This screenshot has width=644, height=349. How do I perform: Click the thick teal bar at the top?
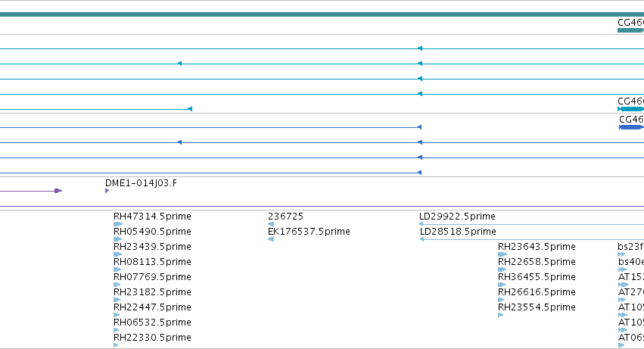pyautogui.click(x=322, y=14)
